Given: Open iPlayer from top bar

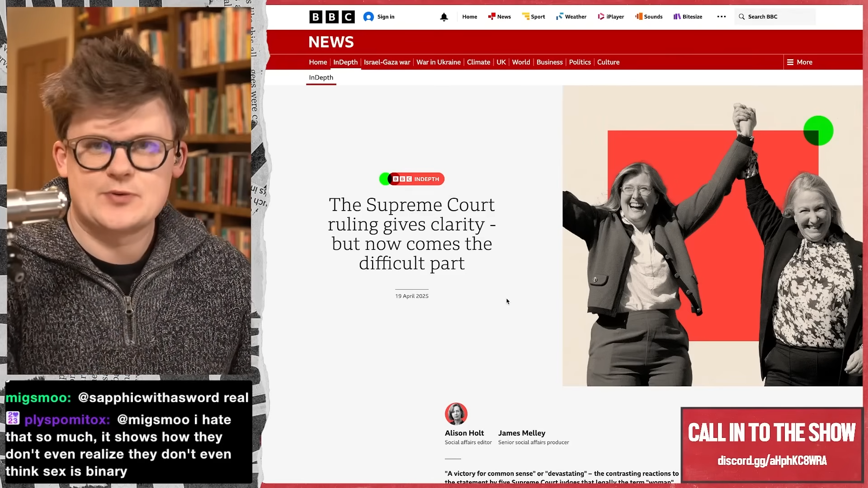Looking at the screenshot, I should coord(611,17).
